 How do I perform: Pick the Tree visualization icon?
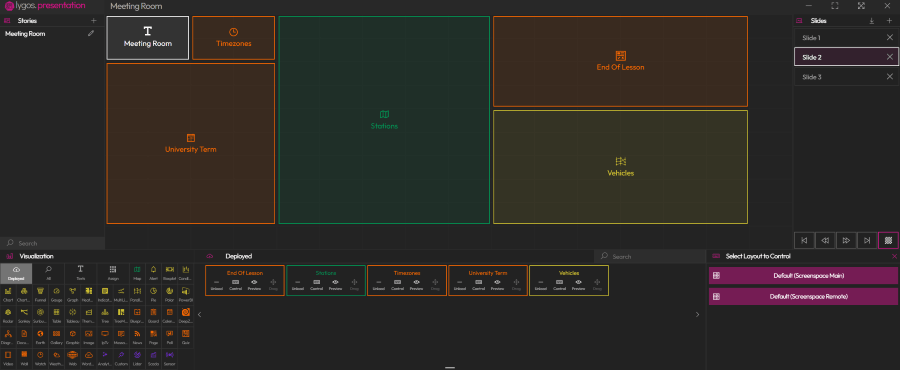105,316
